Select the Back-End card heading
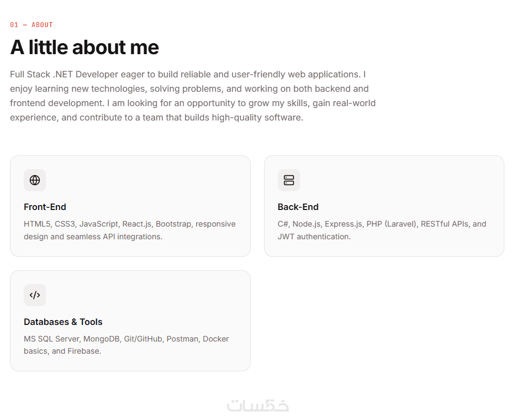This screenshot has width=516, height=420. pos(298,207)
